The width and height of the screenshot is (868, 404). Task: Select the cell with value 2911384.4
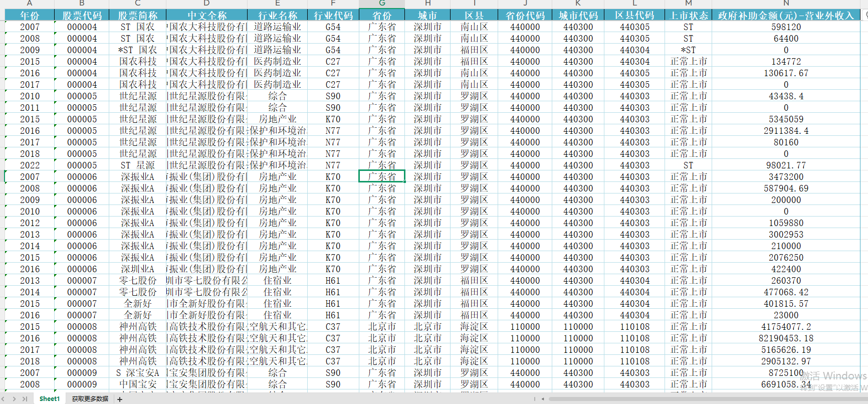click(x=786, y=131)
